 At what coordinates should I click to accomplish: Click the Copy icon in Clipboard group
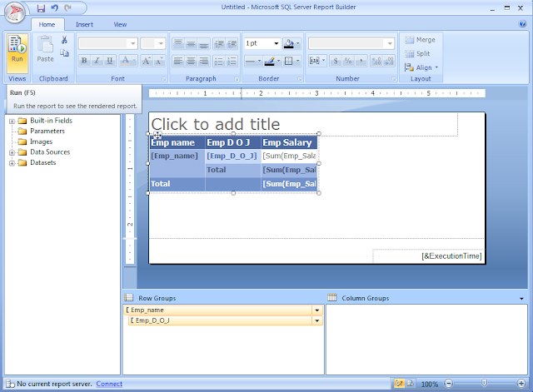click(64, 53)
